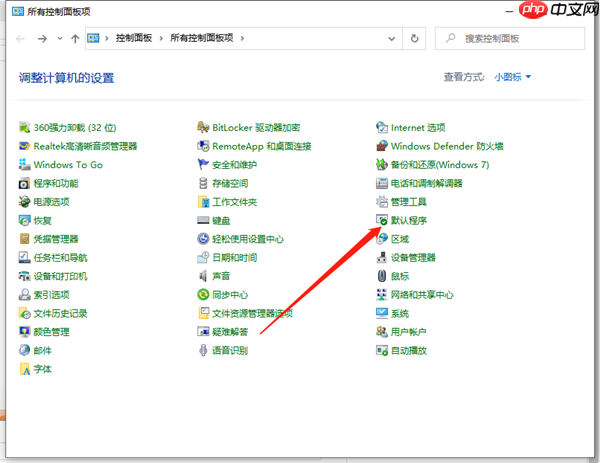The height and width of the screenshot is (463, 600).
Task: Open Windows Defender 防火墙 icon
Action: [x=382, y=146]
